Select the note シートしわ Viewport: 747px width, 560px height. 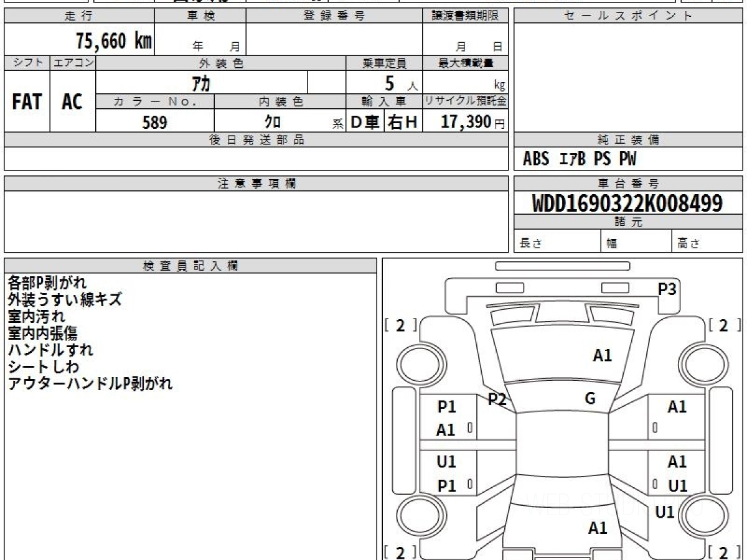(44, 367)
